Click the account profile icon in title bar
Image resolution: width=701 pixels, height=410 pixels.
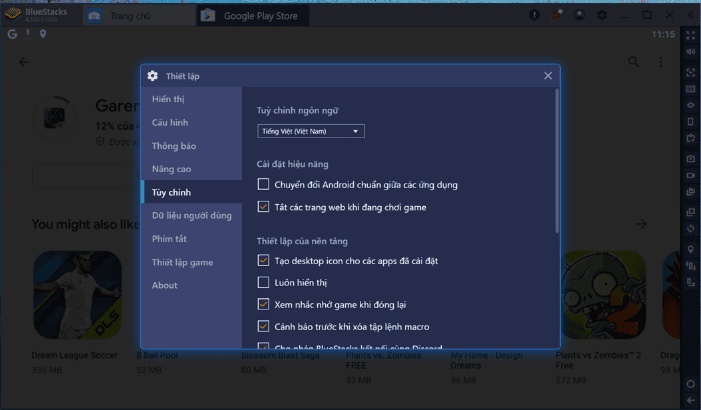[x=579, y=15]
